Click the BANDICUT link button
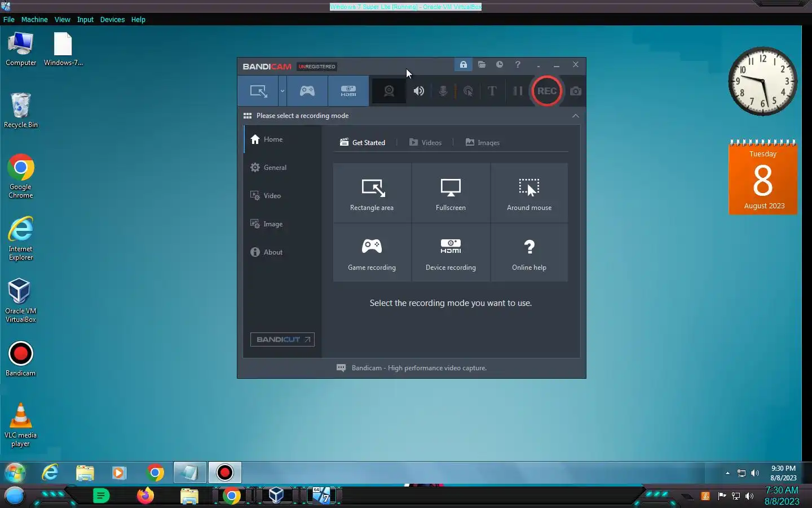The height and width of the screenshot is (508, 812). click(x=283, y=339)
